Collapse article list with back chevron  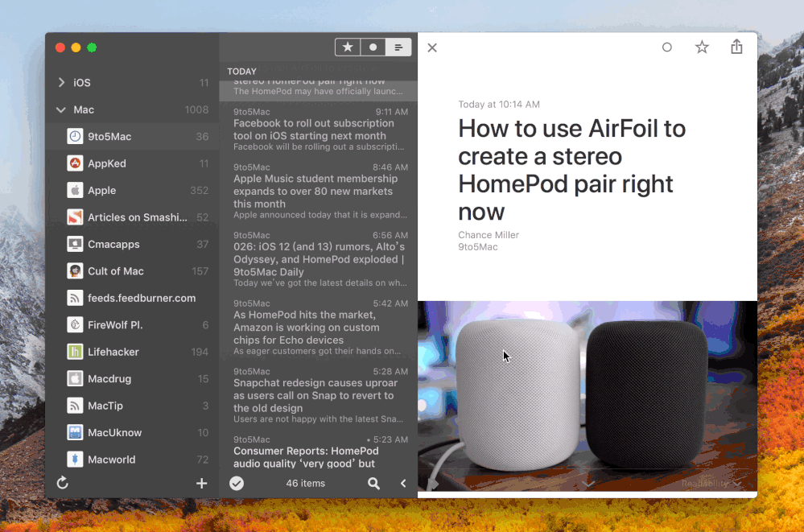pyautogui.click(x=403, y=483)
